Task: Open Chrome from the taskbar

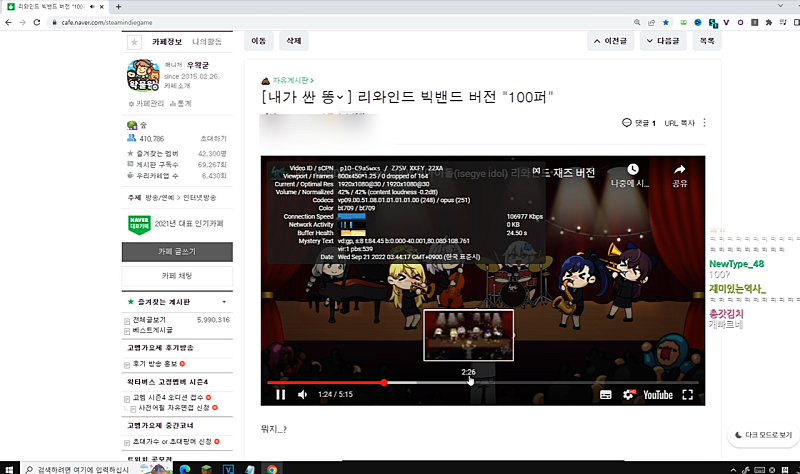Action: pos(272,469)
